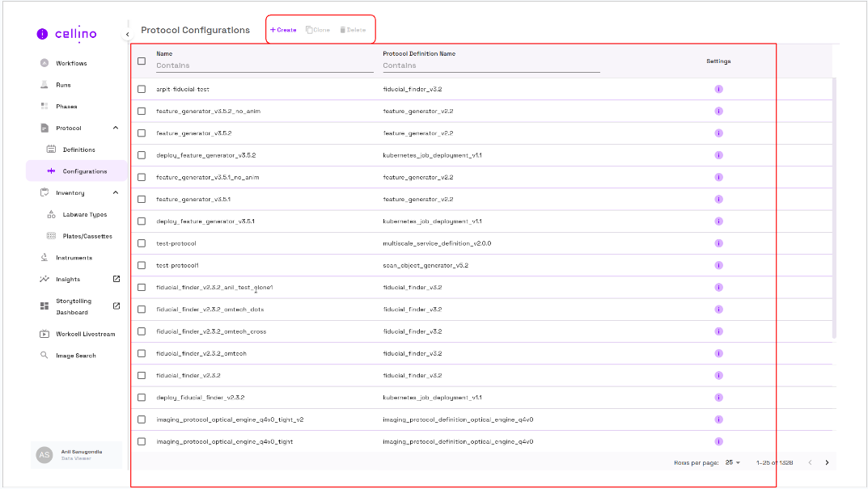Open settings info for arpit-fiducial-test

tap(718, 89)
